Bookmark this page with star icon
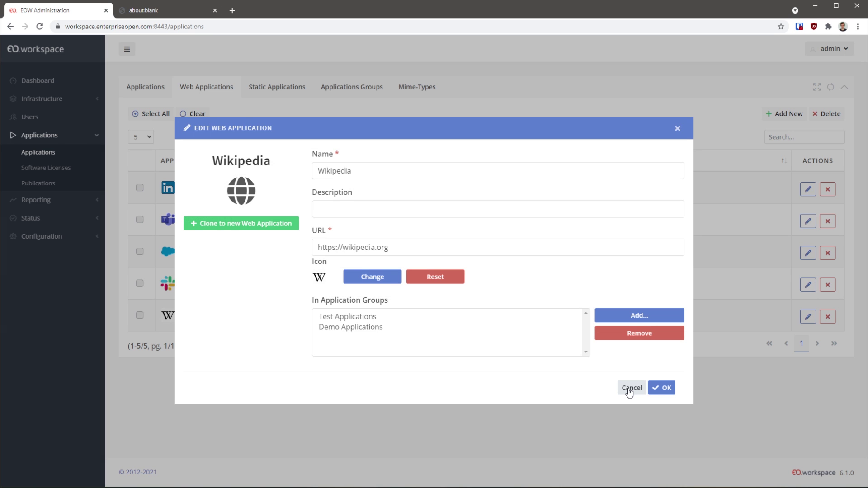Image resolution: width=868 pixels, height=488 pixels. click(x=781, y=26)
